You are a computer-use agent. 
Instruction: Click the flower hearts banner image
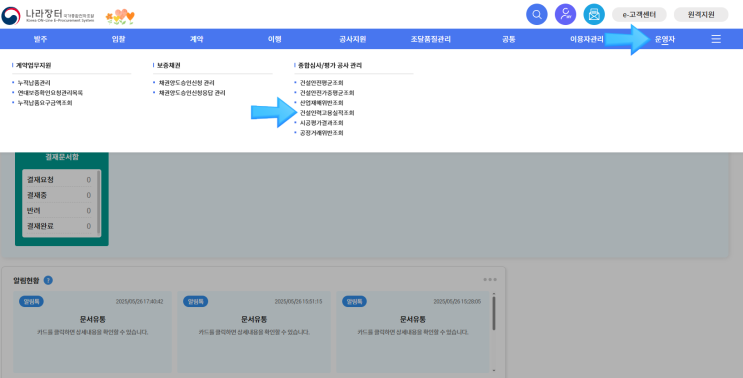click(120, 17)
